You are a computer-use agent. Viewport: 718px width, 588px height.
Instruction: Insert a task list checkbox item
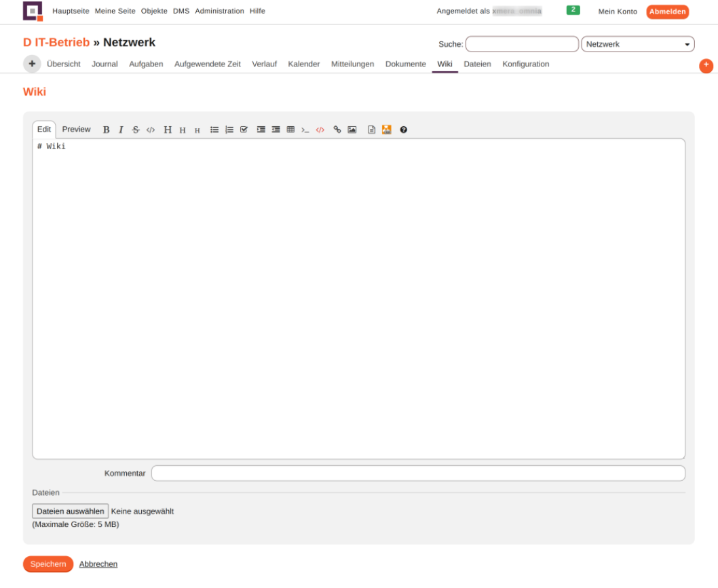tap(243, 130)
